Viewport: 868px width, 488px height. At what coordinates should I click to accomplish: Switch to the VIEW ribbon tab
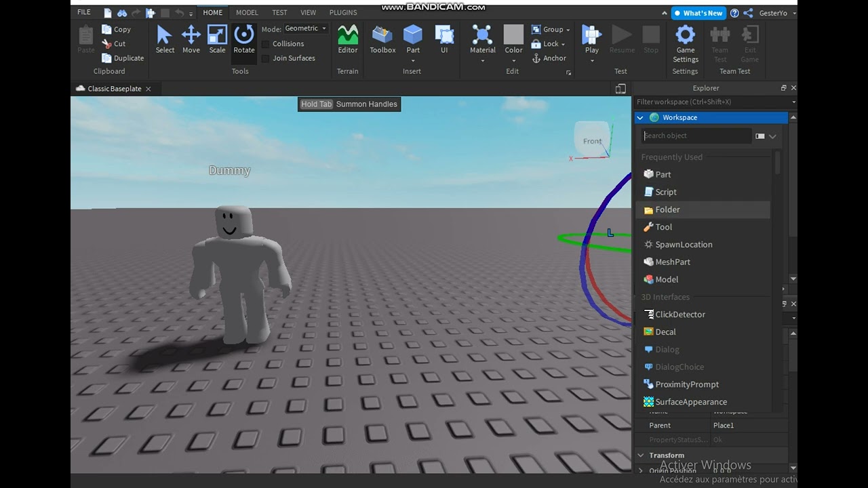(x=309, y=12)
